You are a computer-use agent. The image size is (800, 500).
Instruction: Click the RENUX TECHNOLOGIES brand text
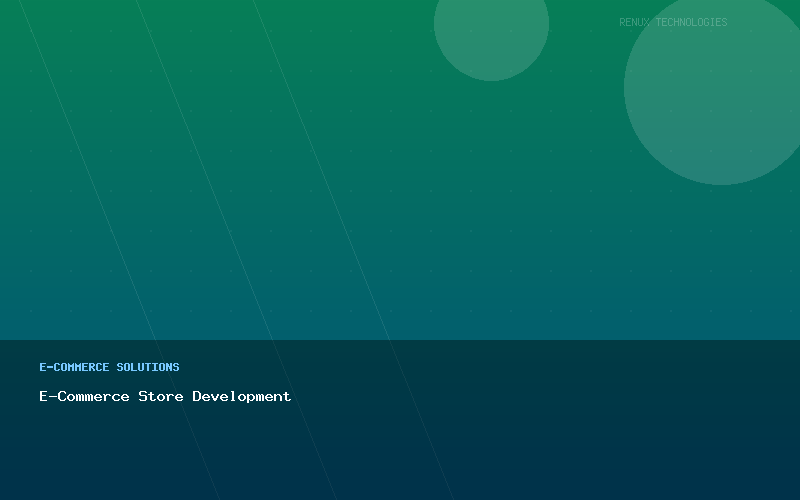(673, 22)
